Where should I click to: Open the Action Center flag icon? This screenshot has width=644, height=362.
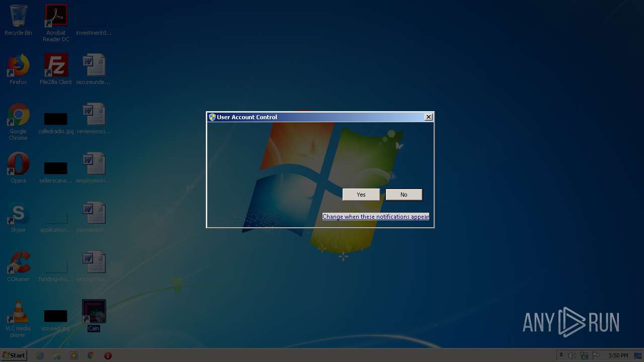(596, 355)
